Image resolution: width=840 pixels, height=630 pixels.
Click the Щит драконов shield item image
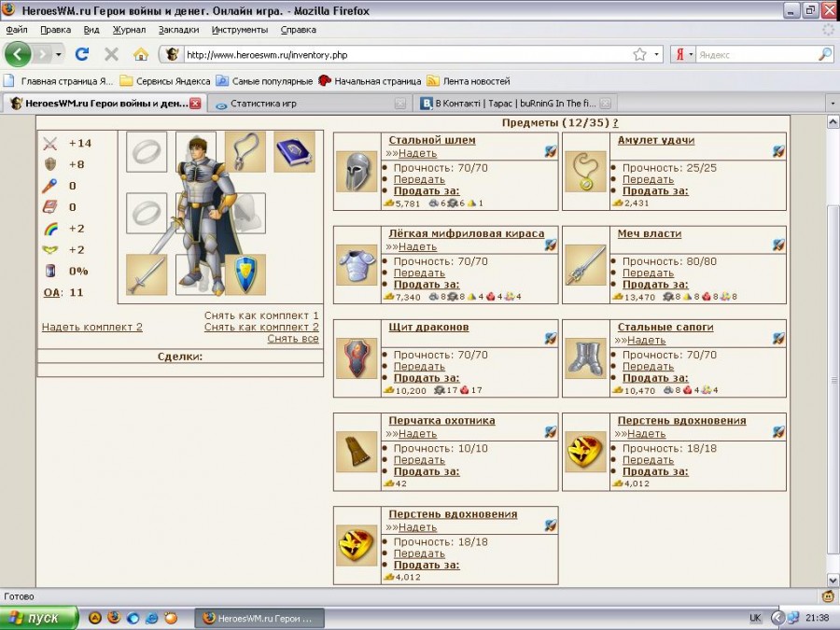357,358
